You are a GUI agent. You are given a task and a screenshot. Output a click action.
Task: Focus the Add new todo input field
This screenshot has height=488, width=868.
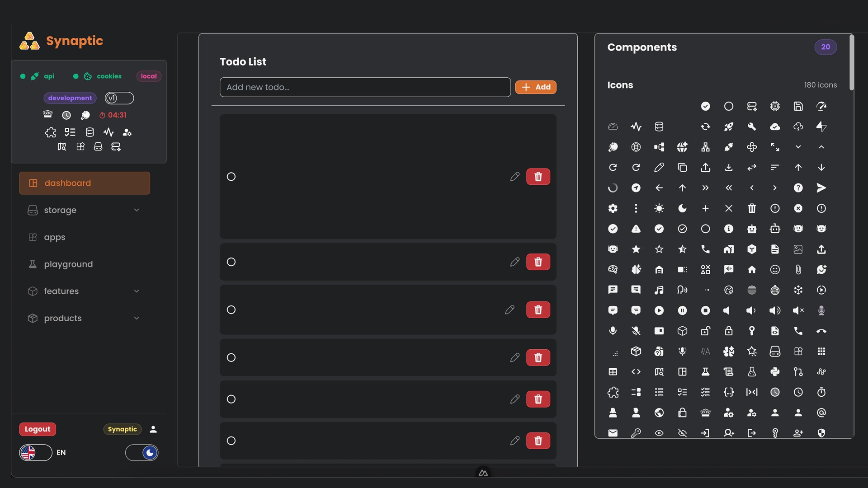point(365,87)
